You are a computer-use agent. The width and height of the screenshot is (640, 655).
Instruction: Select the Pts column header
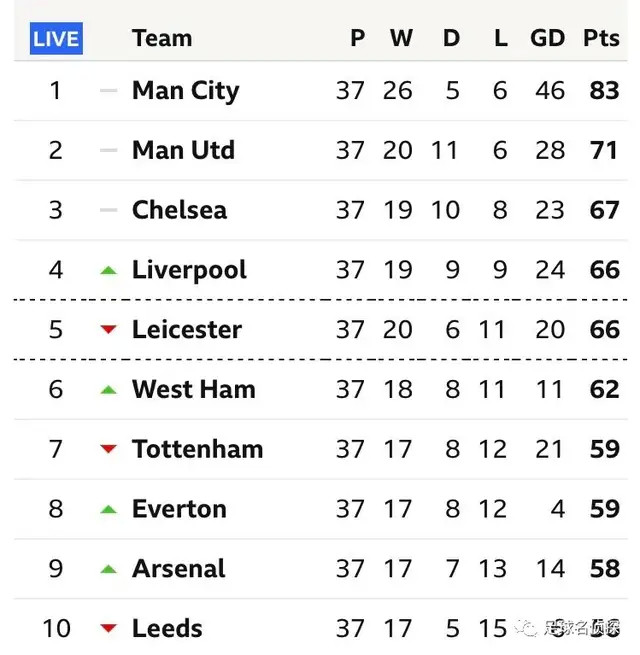[601, 38]
